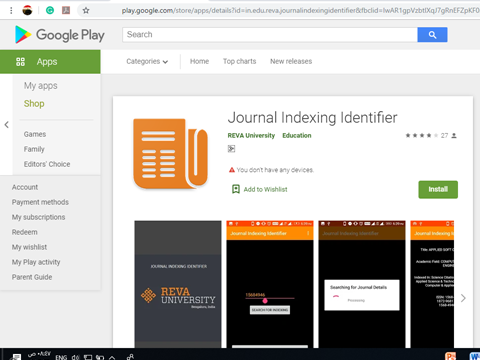Click the Redeem link
This screenshot has height=360, width=480.
pyautogui.click(x=25, y=232)
